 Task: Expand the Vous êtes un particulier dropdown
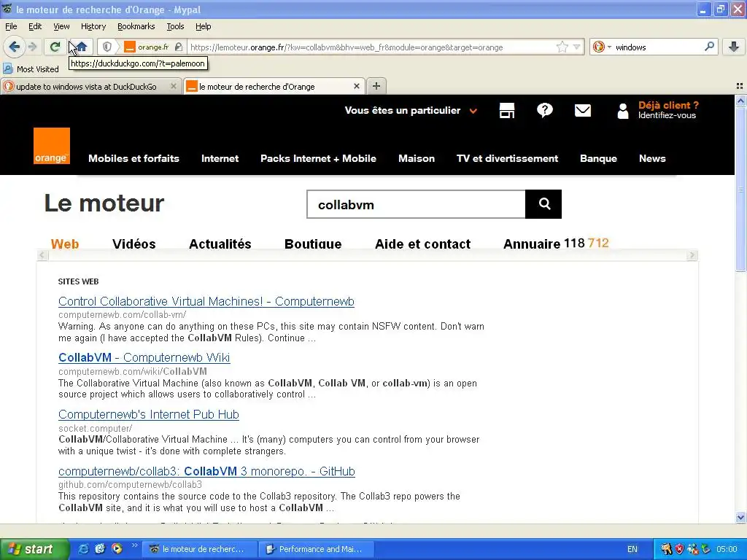(x=411, y=111)
